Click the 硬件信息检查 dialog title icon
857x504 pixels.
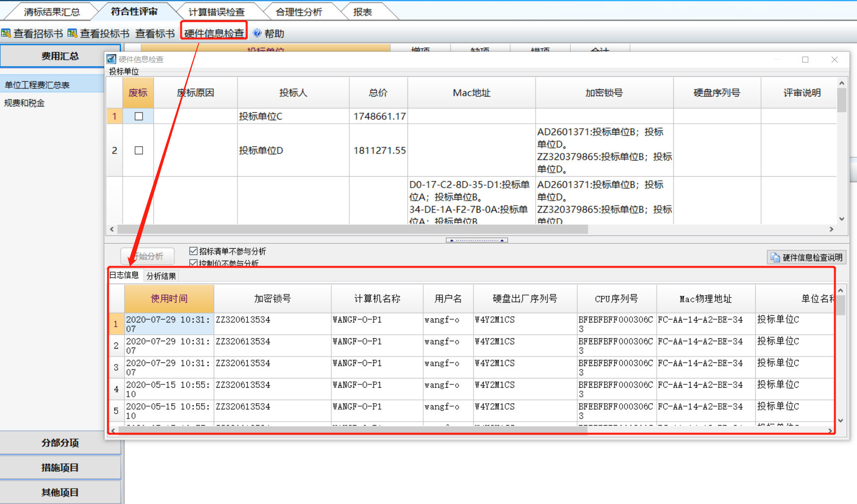[111, 59]
